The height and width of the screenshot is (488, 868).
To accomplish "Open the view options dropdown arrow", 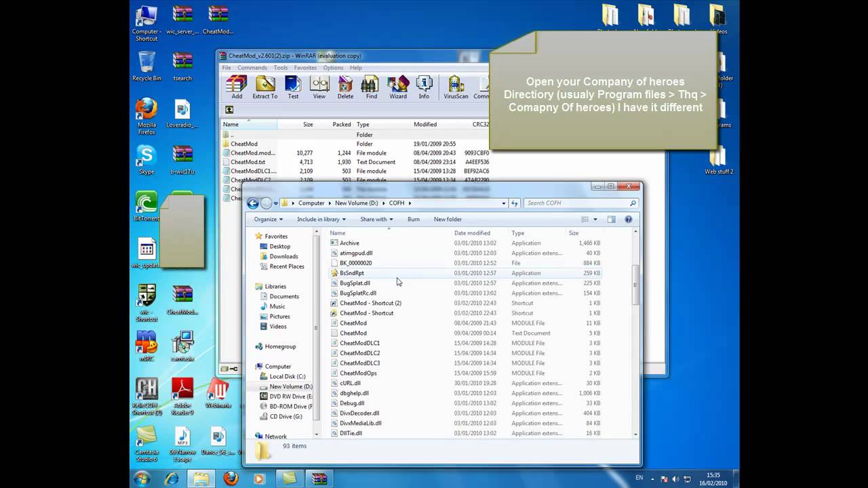I will 595,219.
